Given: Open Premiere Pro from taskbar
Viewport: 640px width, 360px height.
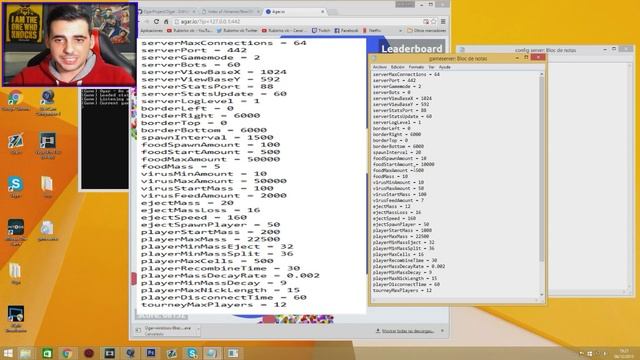Looking at the screenshot, I should point(151,353).
